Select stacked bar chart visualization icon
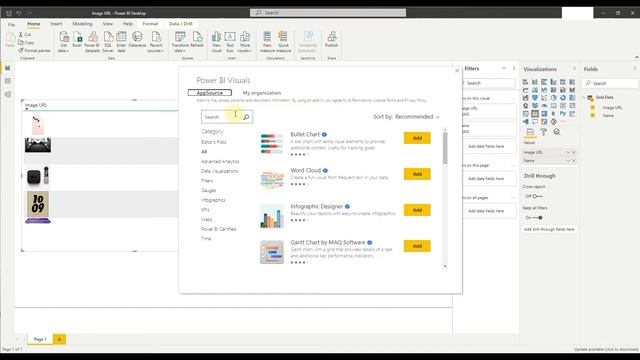Image resolution: width=640 pixels, height=360 pixels. point(525,82)
